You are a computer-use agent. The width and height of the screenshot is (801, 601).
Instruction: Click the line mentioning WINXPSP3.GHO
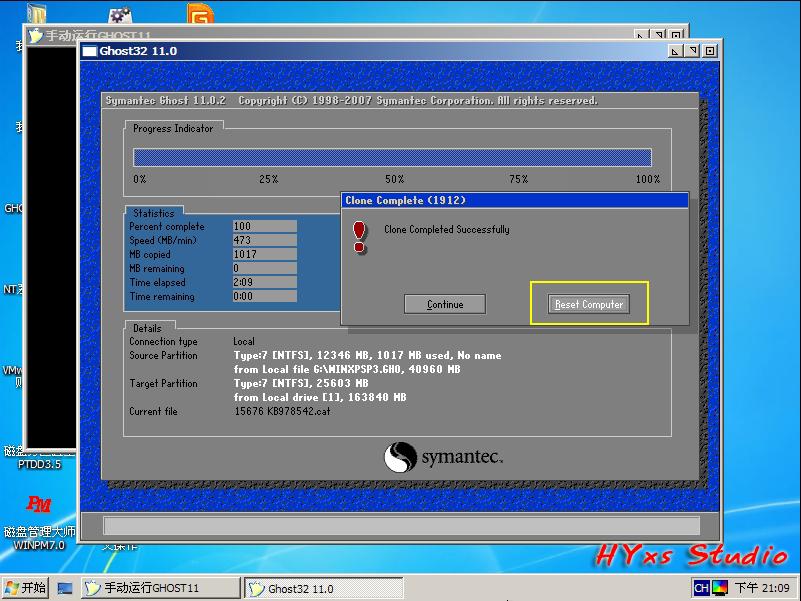click(x=347, y=369)
